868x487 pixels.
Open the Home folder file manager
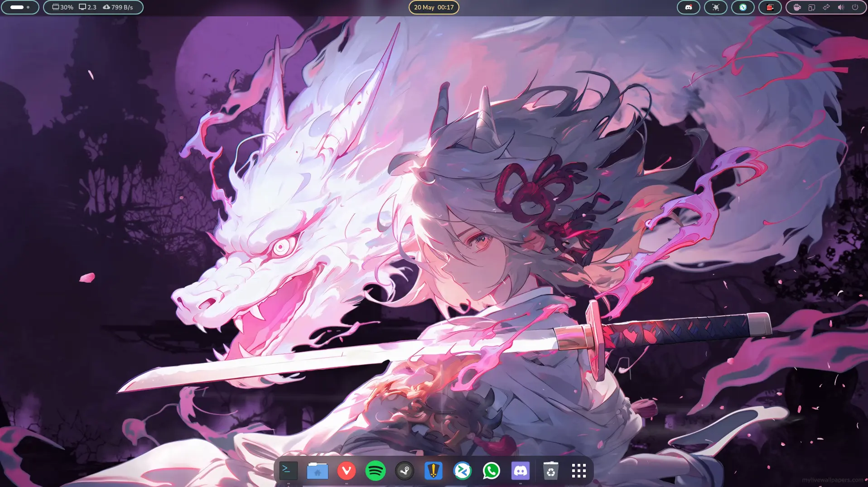318,471
